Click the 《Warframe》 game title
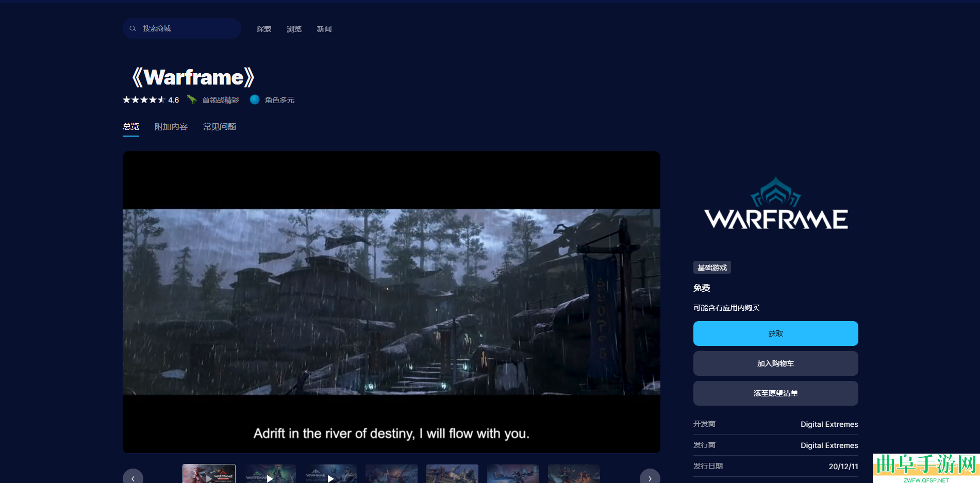This screenshot has height=483, width=980. point(193,77)
